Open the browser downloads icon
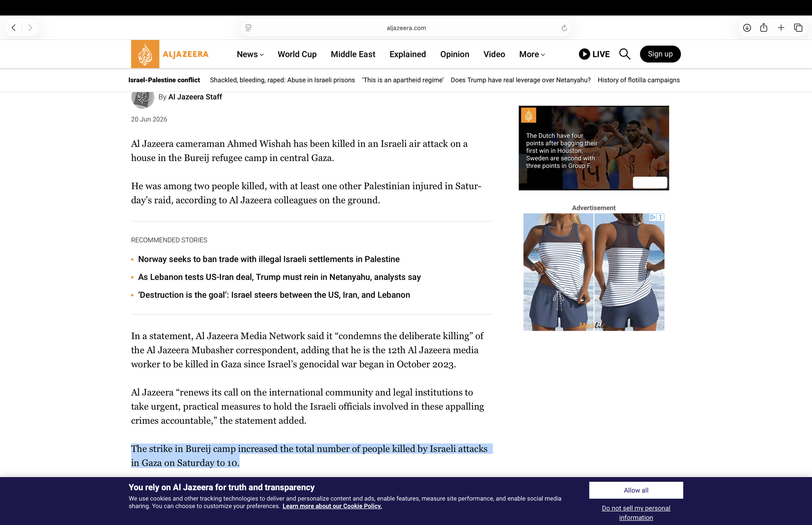812x525 pixels. point(747,28)
